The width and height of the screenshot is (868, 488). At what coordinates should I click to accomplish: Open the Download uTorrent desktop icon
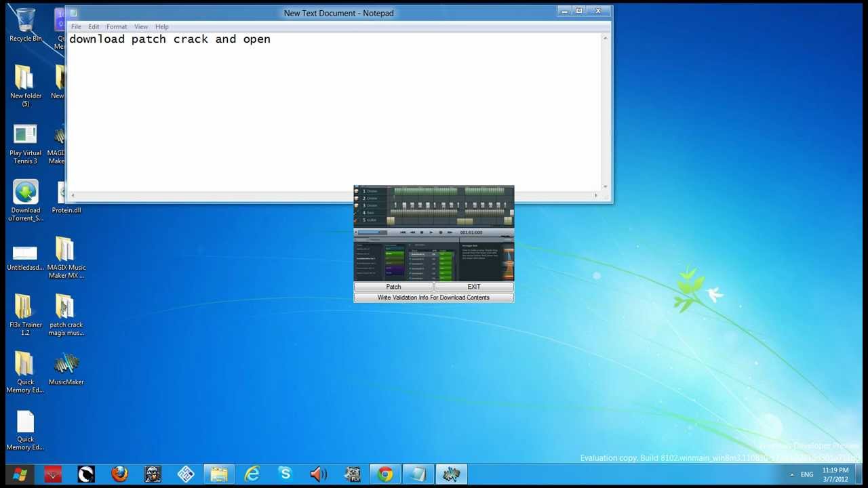pos(25,201)
